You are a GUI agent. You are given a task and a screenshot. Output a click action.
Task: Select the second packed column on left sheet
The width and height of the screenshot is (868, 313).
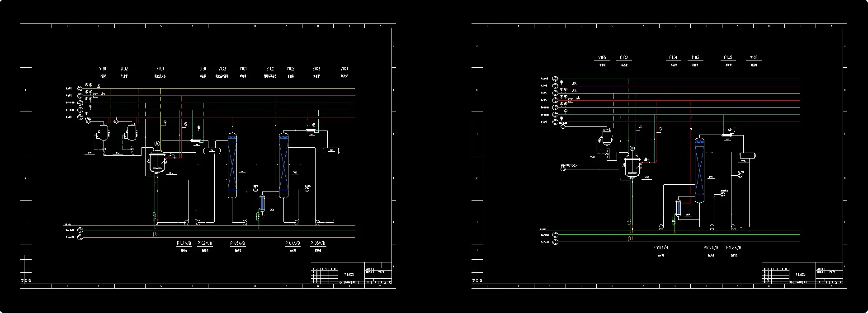tap(283, 165)
